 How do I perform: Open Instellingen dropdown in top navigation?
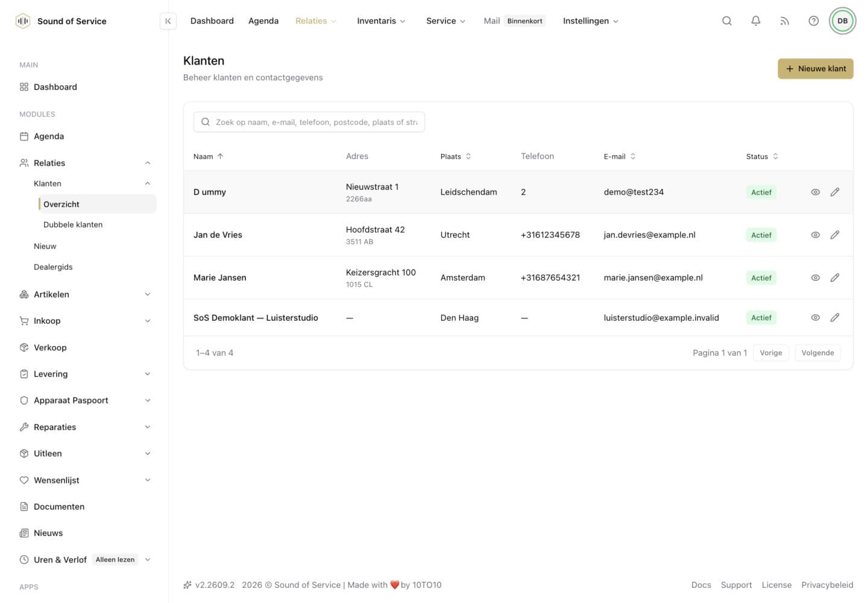(x=591, y=21)
